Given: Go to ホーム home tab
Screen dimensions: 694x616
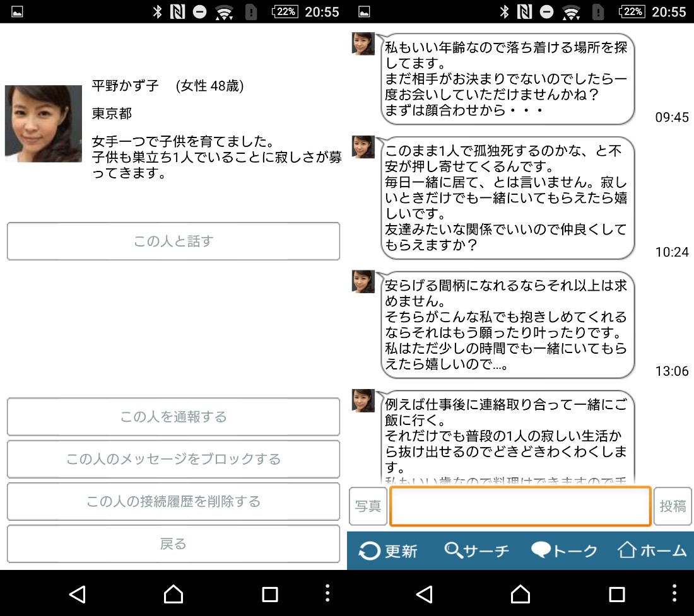Looking at the screenshot, I should pos(652,551).
